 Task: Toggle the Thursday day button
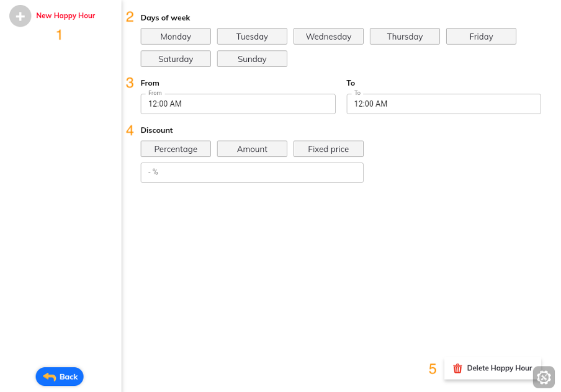[405, 37]
